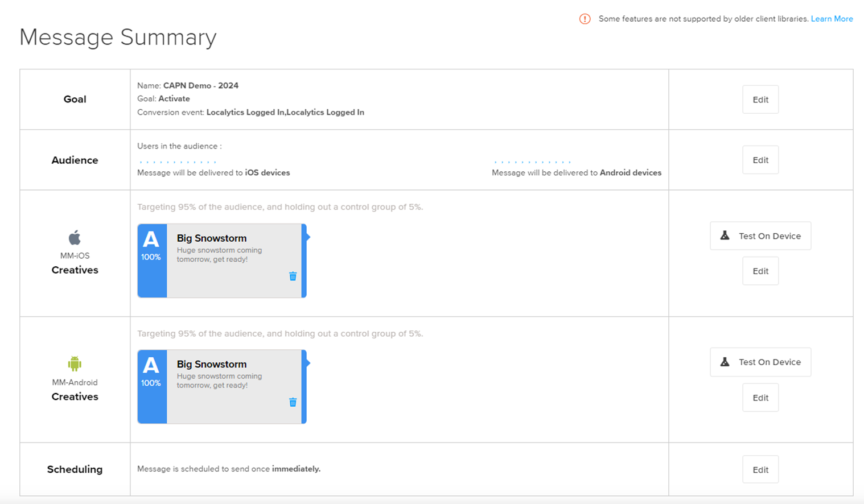Screen dimensions: 864x504
Task: Click the Apple logo icon
Action: tap(75, 237)
